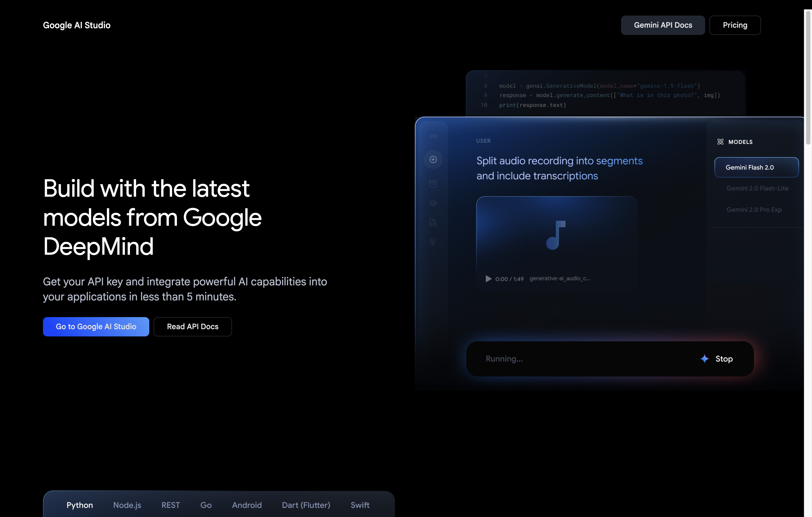Click the Google AI Studio logo text
The image size is (812, 517).
click(77, 25)
